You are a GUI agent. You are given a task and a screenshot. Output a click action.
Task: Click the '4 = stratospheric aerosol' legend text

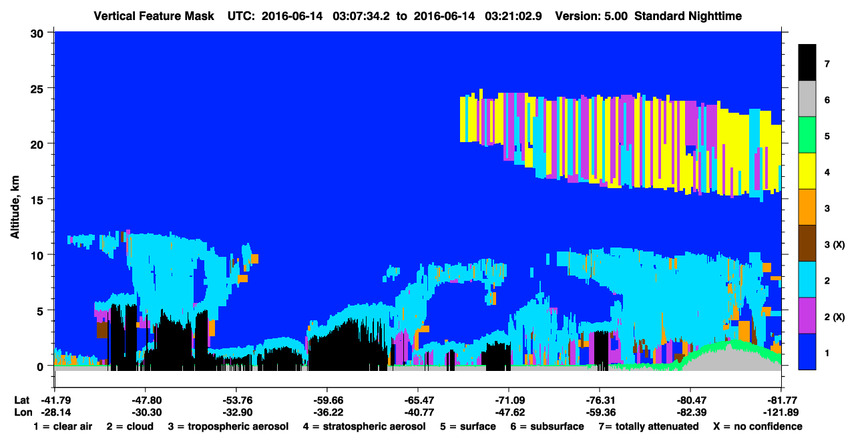(364, 426)
